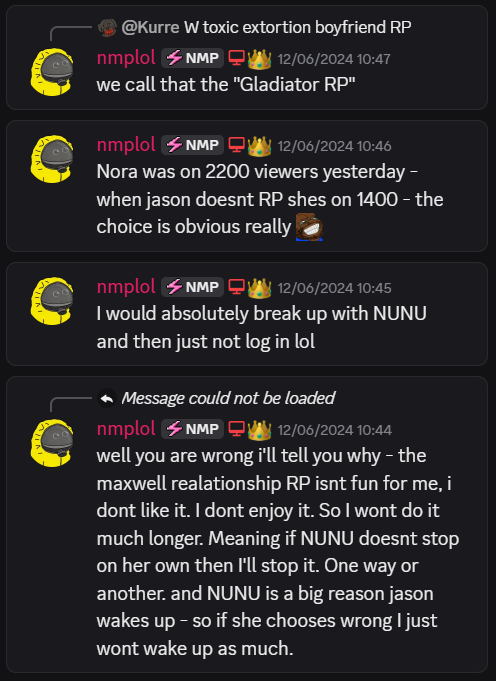Click the NMP tag badge on the 10:45 message
The height and width of the screenshot is (681, 496).
(192, 287)
